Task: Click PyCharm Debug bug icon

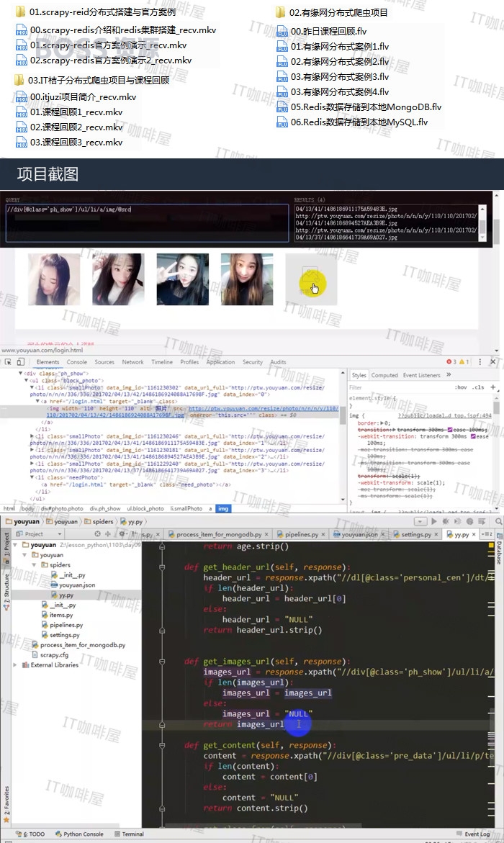Action: click(x=446, y=521)
